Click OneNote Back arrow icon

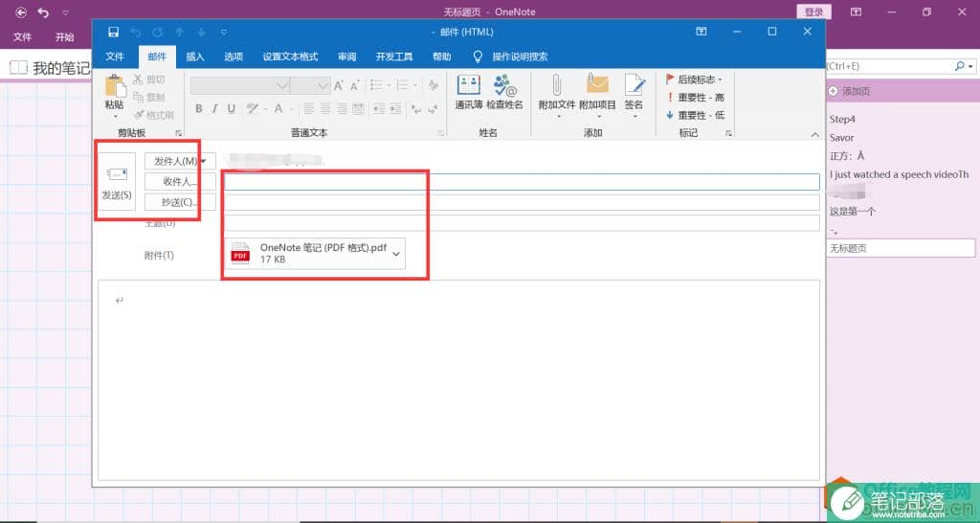[x=21, y=11]
